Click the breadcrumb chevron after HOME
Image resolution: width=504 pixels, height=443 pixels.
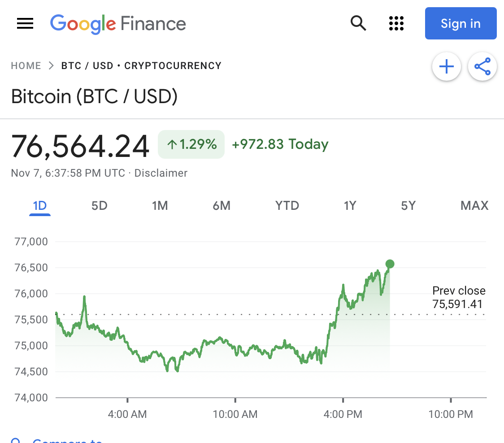[51, 65]
